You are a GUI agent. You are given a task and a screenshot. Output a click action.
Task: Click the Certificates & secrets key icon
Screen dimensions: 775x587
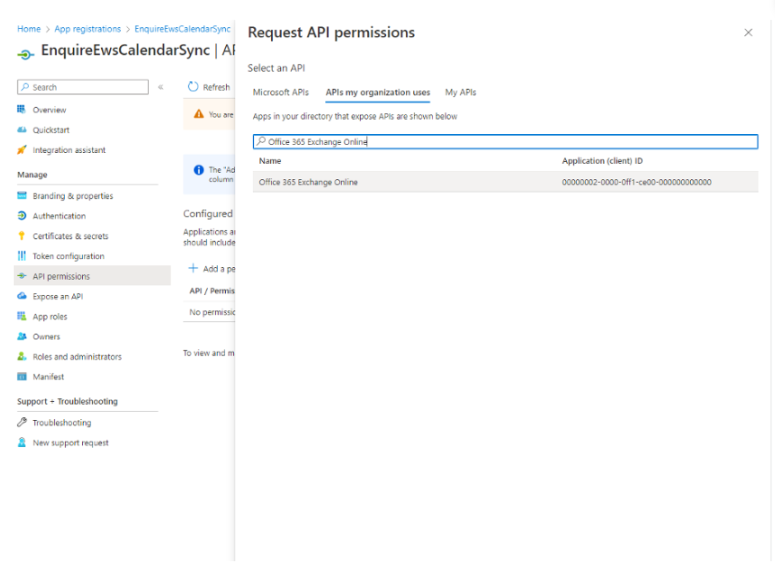[21, 236]
